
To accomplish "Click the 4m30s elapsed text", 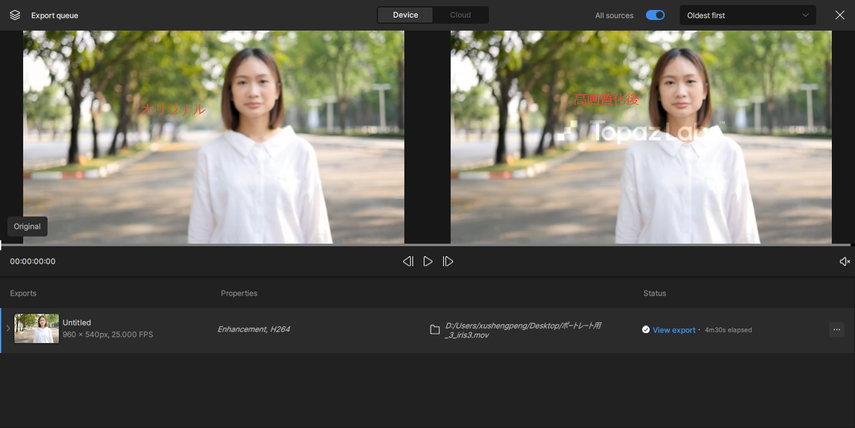I will coord(728,330).
